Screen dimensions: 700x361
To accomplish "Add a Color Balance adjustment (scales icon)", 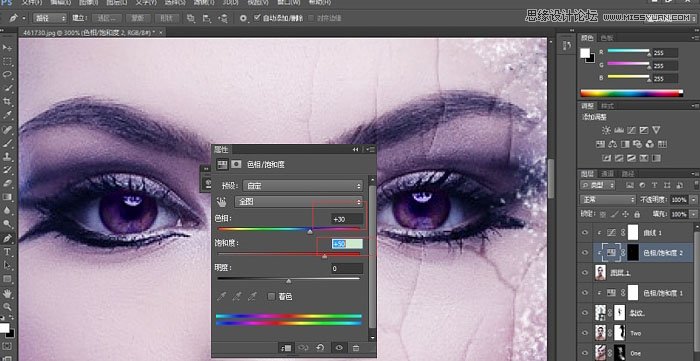I will 612,144.
